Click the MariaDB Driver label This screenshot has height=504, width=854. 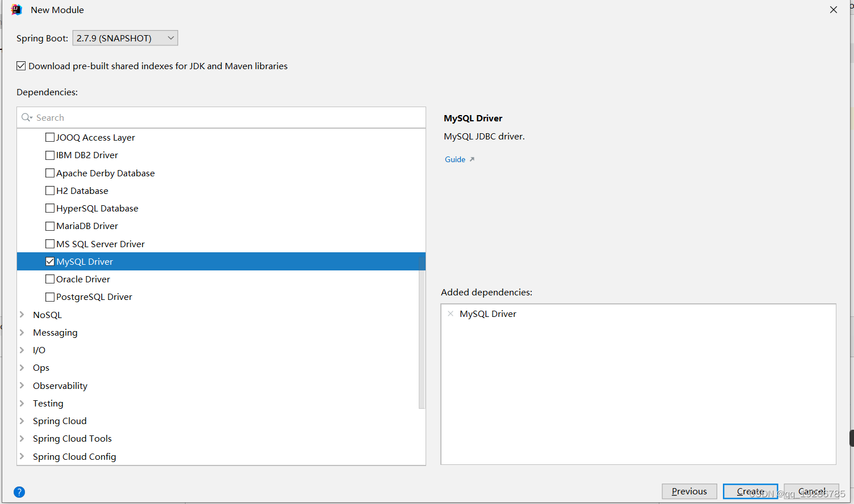click(x=87, y=226)
